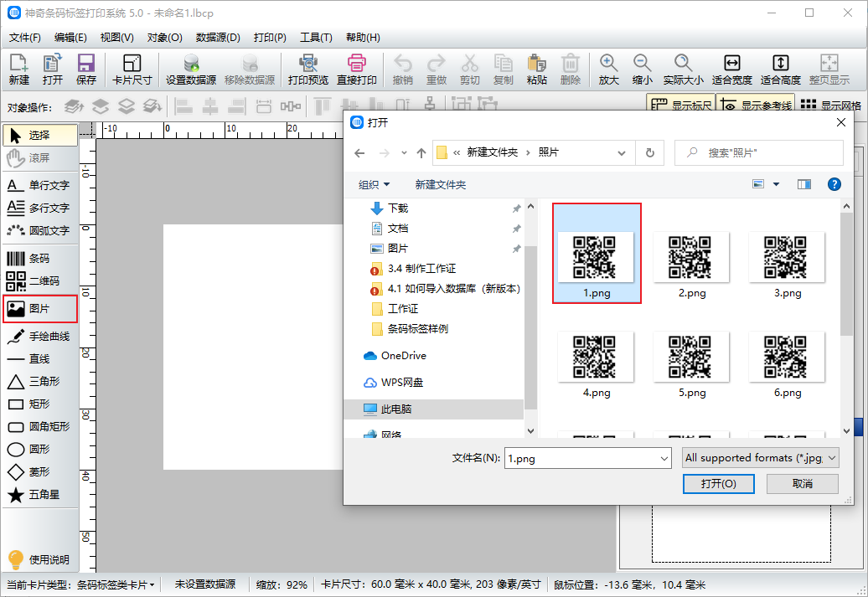Select the 三角形 shape tool
The image size is (868, 597).
point(40,381)
